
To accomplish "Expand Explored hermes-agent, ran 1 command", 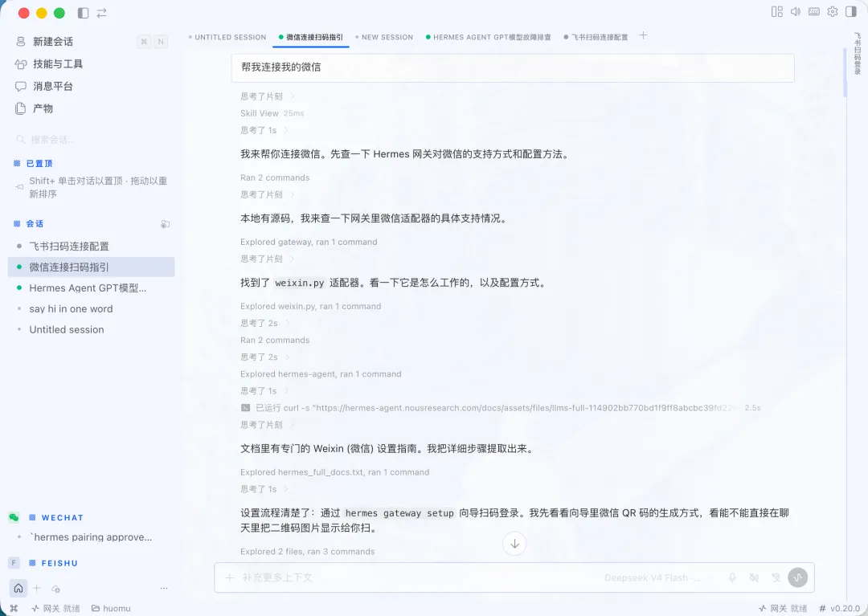I will point(321,374).
